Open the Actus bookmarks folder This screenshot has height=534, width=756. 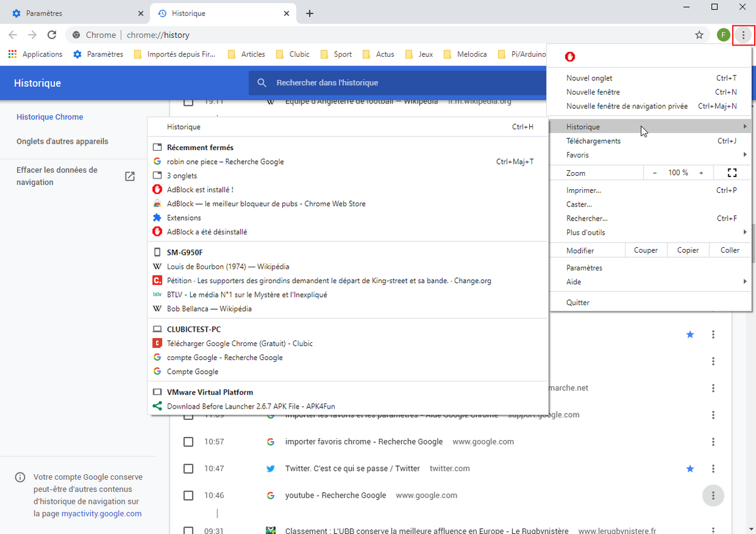click(378, 54)
